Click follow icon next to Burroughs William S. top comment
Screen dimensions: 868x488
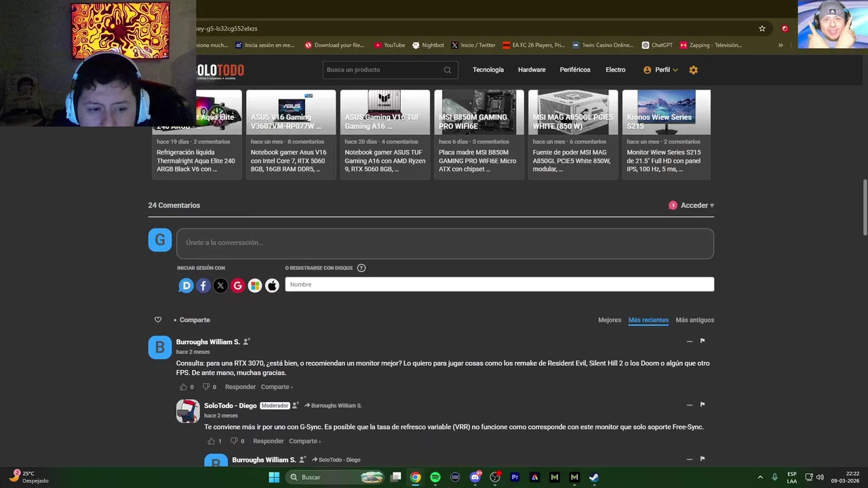pos(247,342)
